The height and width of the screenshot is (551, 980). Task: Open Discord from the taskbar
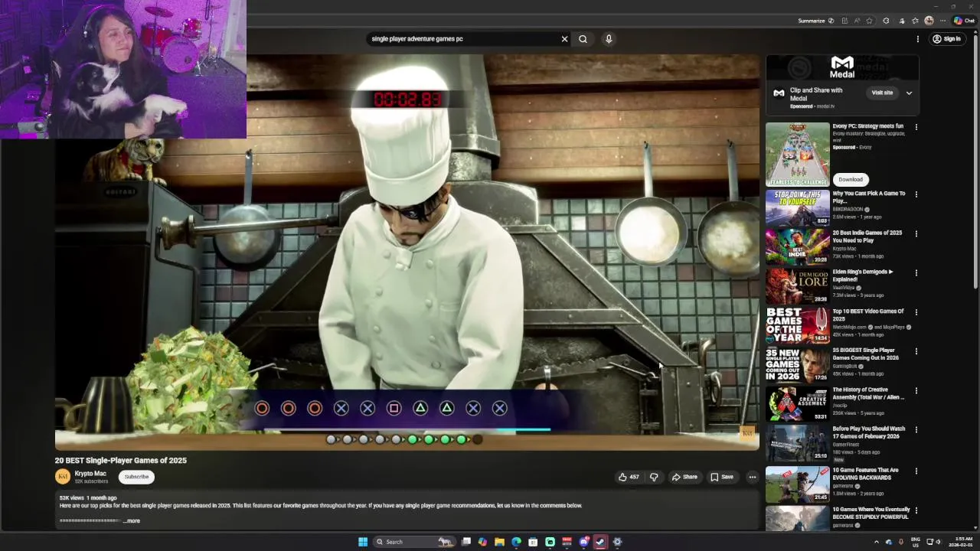[x=583, y=542]
